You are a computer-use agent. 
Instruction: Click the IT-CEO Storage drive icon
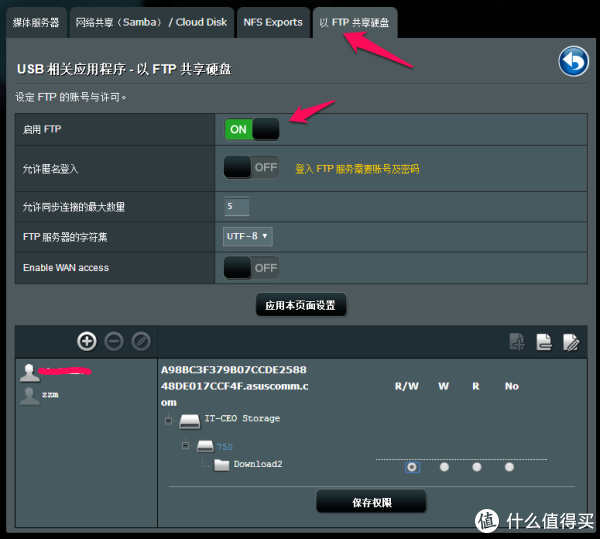click(190, 421)
